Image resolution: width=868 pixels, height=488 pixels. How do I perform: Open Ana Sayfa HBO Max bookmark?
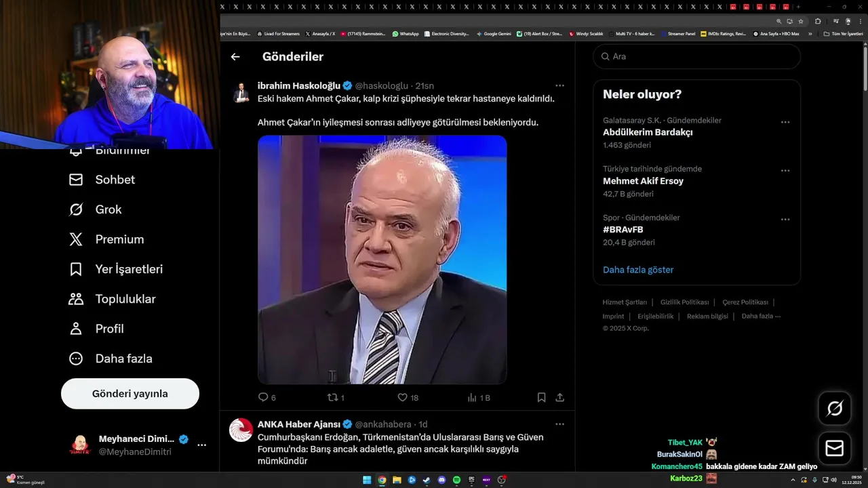(x=776, y=33)
